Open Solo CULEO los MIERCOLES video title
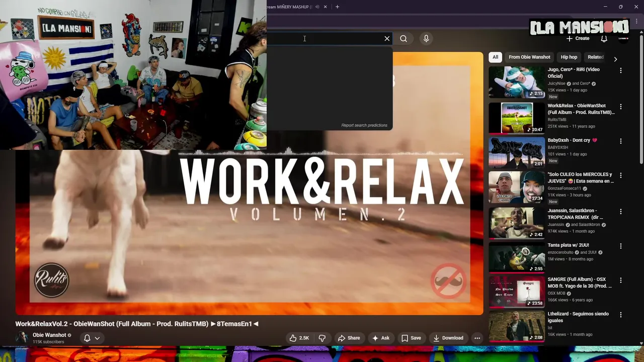This screenshot has width=644, height=362. pos(581,177)
